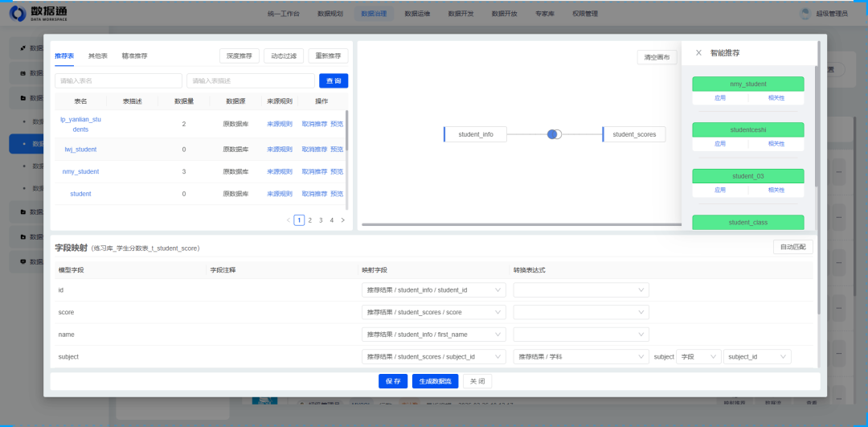The width and height of the screenshot is (868, 427).
Task: Click 来源规则 in the lwj_student row
Action: (x=280, y=150)
